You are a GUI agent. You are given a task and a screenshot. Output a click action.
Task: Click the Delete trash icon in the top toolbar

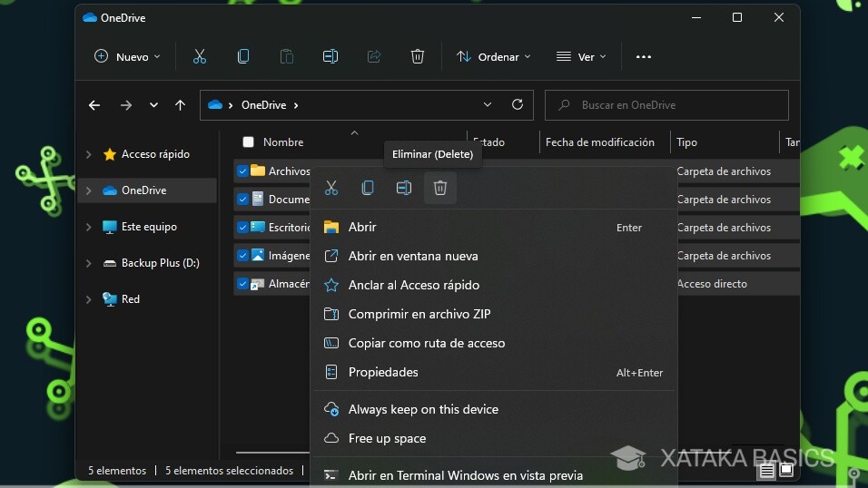tap(418, 56)
